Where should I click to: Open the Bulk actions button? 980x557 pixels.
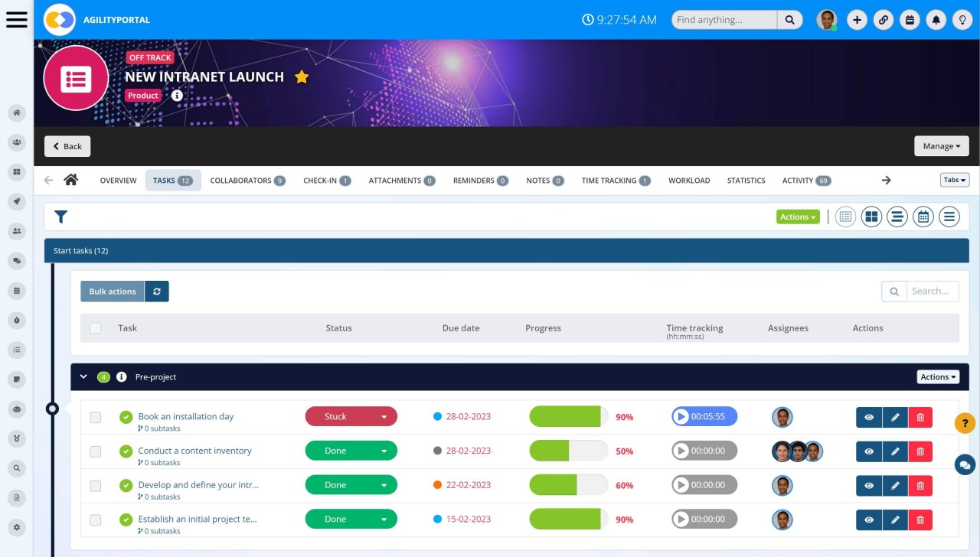click(x=112, y=291)
